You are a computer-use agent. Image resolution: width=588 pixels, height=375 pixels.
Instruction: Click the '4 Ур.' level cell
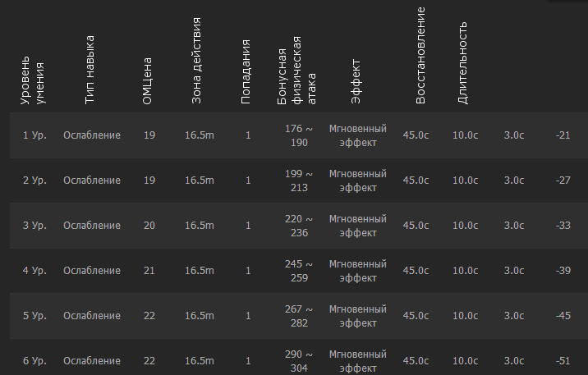tap(34, 271)
